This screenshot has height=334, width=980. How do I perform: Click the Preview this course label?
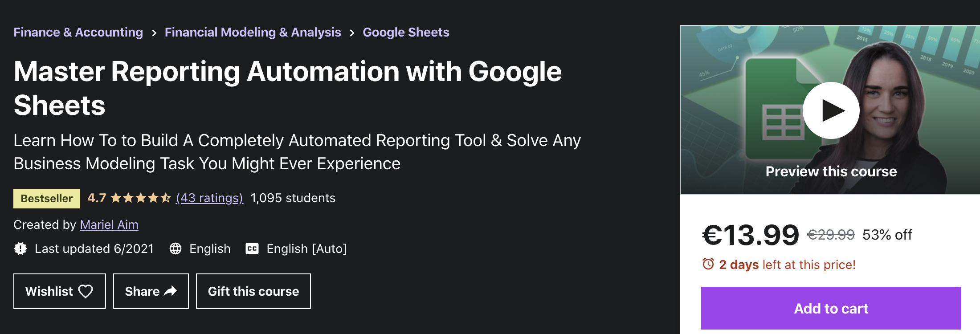tap(831, 171)
